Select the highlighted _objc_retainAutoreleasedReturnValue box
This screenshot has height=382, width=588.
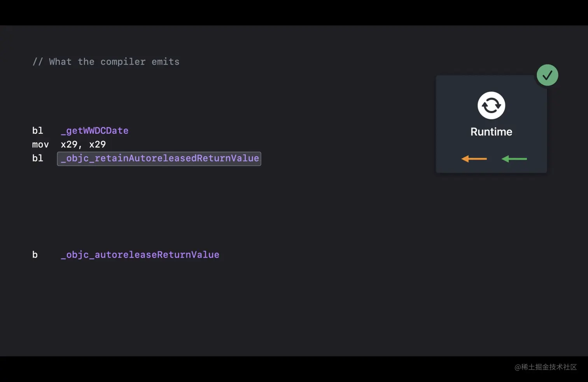tap(159, 159)
